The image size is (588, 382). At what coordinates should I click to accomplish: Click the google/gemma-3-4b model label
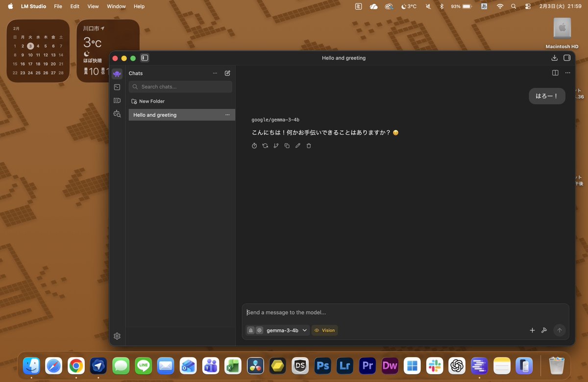coord(275,120)
